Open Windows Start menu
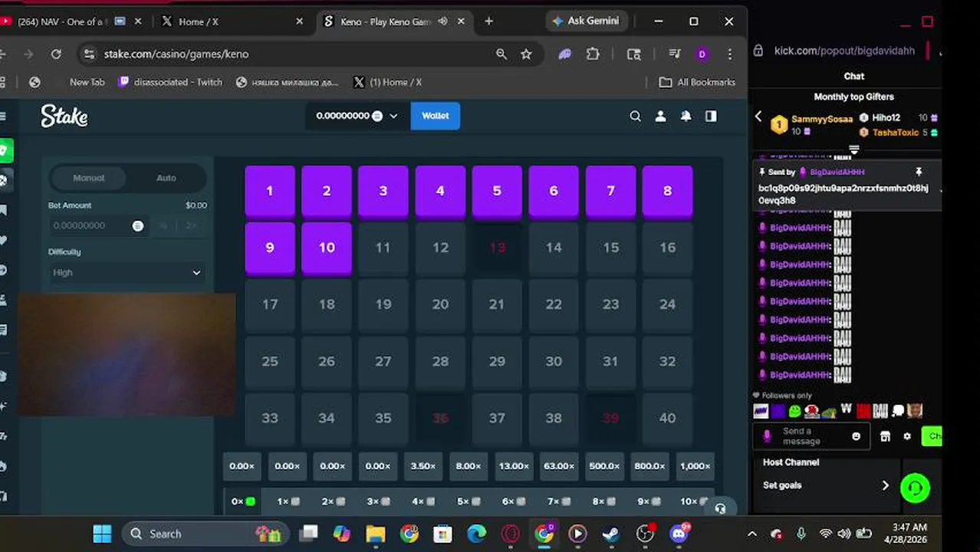This screenshot has width=980, height=552. point(102,534)
